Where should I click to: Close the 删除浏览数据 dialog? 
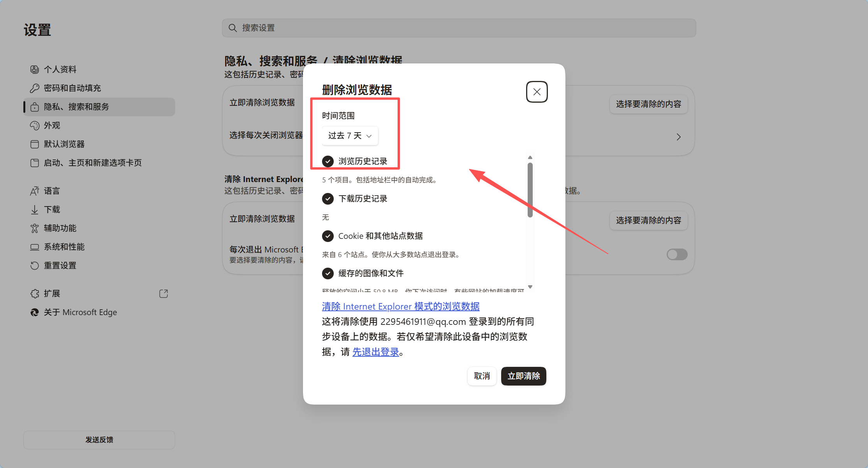pos(537,92)
